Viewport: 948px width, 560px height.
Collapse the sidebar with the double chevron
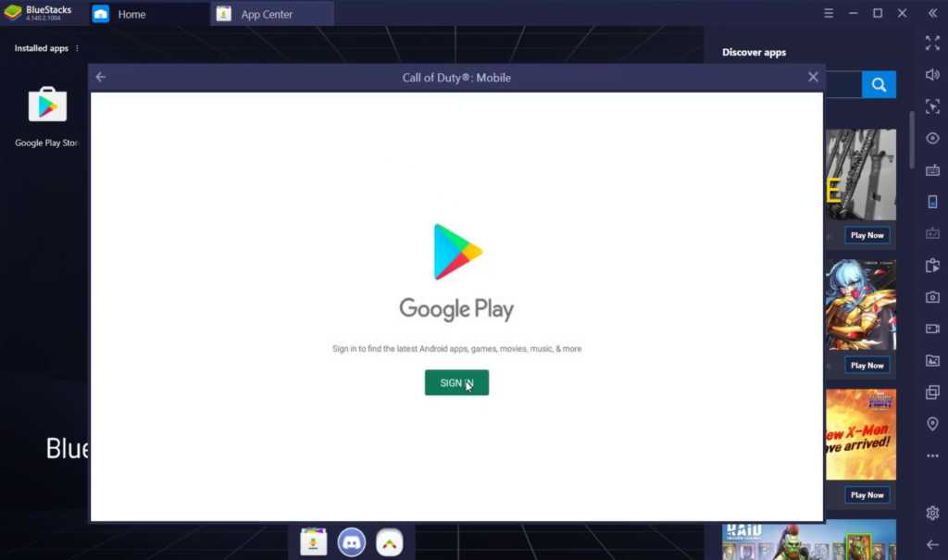[x=932, y=13]
